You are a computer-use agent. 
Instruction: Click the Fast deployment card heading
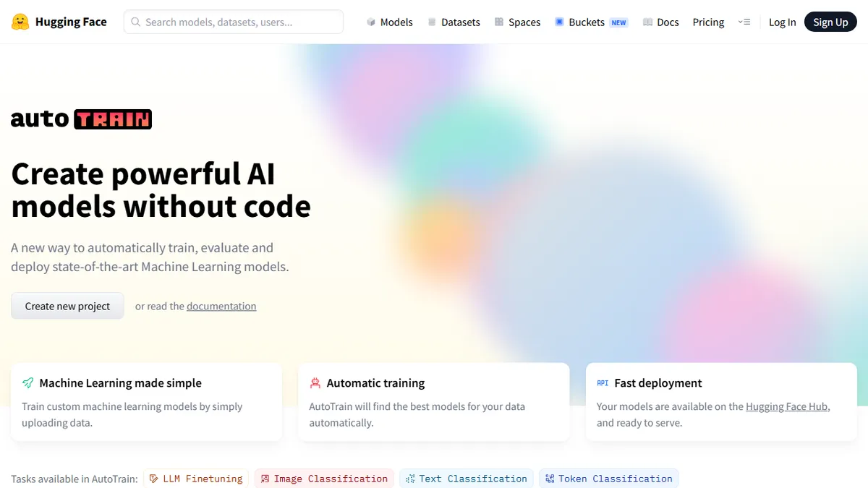pyautogui.click(x=658, y=383)
